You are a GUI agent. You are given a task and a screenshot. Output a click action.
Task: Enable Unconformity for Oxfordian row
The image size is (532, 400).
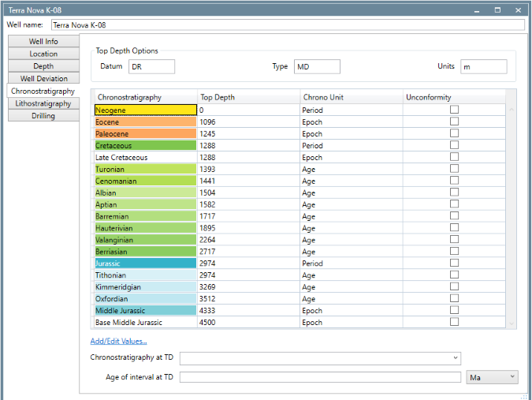tap(454, 298)
